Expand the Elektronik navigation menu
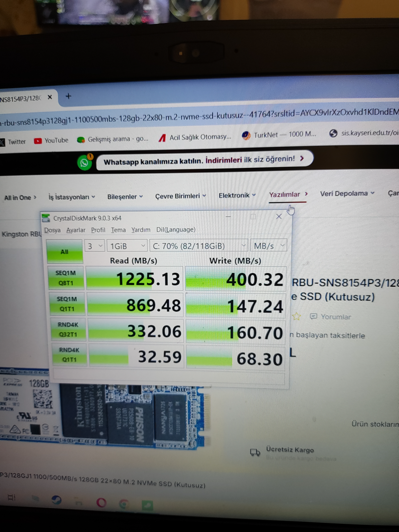 [x=237, y=195]
